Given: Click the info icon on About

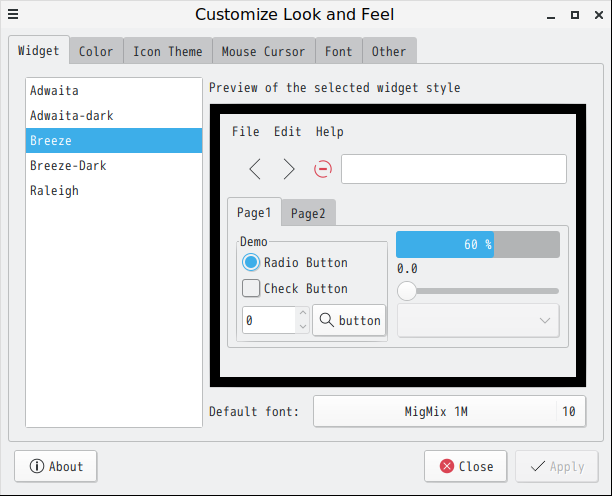Looking at the screenshot, I should [x=37, y=466].
